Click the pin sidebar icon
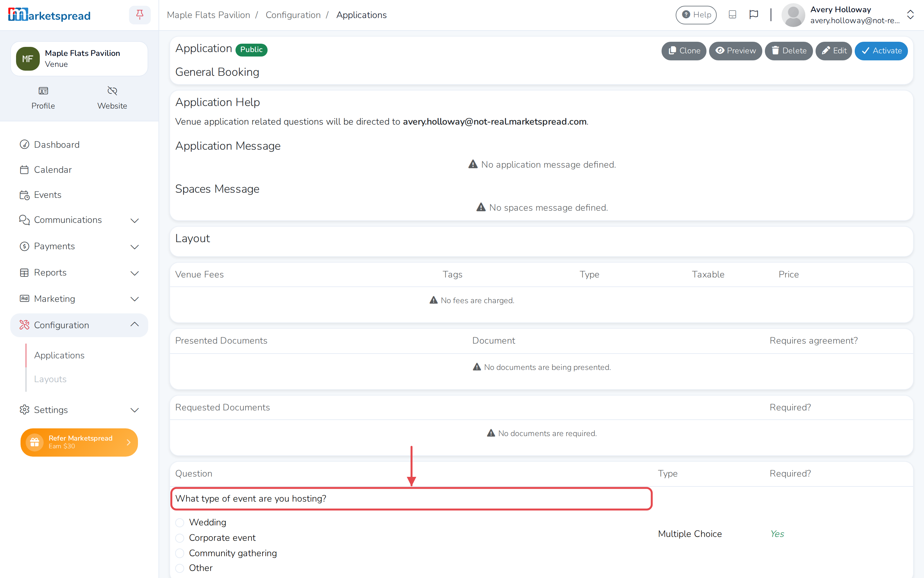This screenshot has height=578, width=924. 140,15
